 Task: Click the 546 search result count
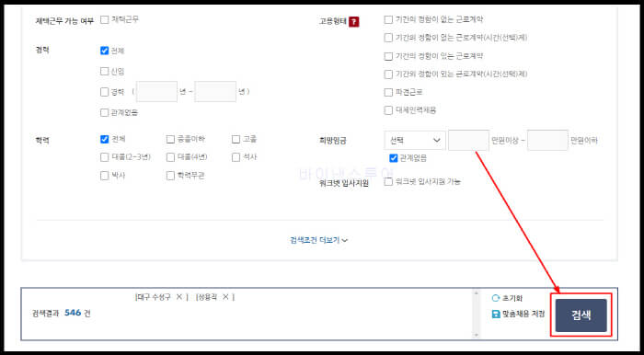[73, 313]
